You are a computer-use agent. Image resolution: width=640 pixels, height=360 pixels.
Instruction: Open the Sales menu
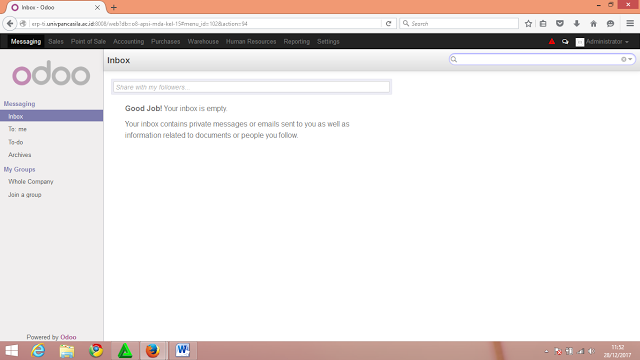click(56, 42)
